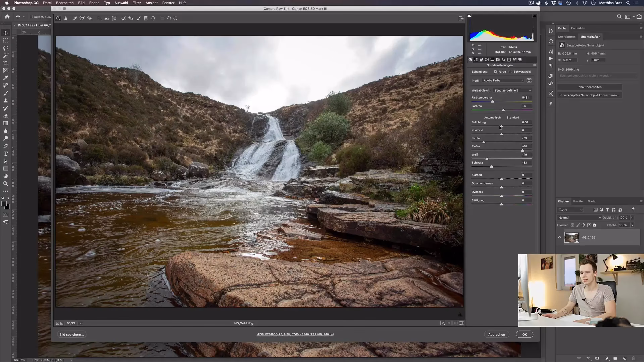The image size is (644, 362).
Task: Open the layer filter Art dropdown
Action: (x=571, y=210)
